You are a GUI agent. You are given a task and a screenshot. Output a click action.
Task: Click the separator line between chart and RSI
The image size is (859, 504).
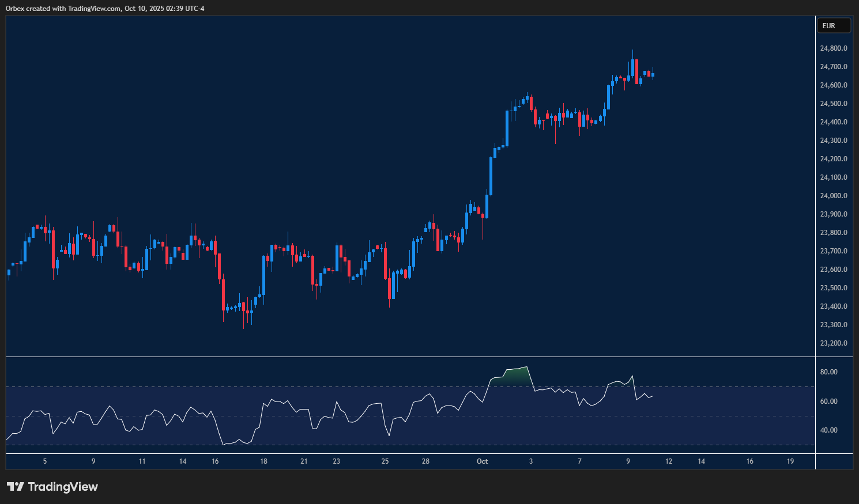tap(404, 357)
